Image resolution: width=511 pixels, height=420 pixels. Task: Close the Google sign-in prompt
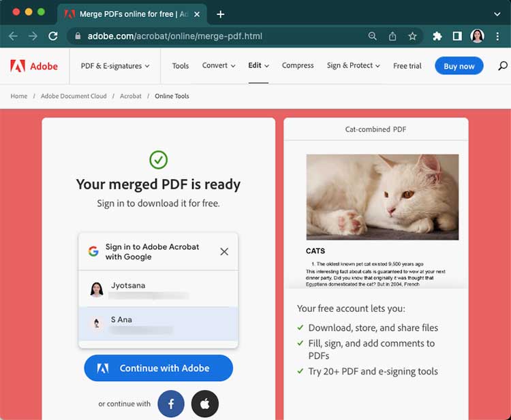224,251
